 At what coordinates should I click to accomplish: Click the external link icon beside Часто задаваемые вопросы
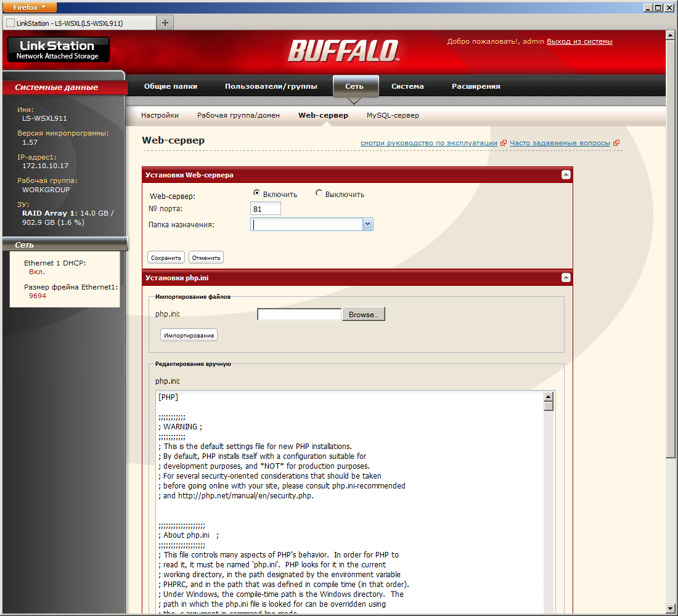click(x=616, y=143)
